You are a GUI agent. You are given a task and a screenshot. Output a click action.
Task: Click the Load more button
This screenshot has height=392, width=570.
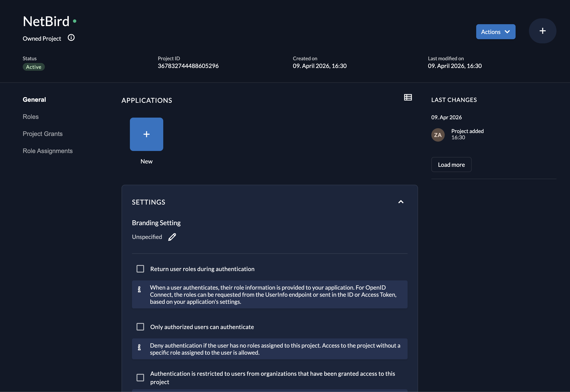[451, 165]
